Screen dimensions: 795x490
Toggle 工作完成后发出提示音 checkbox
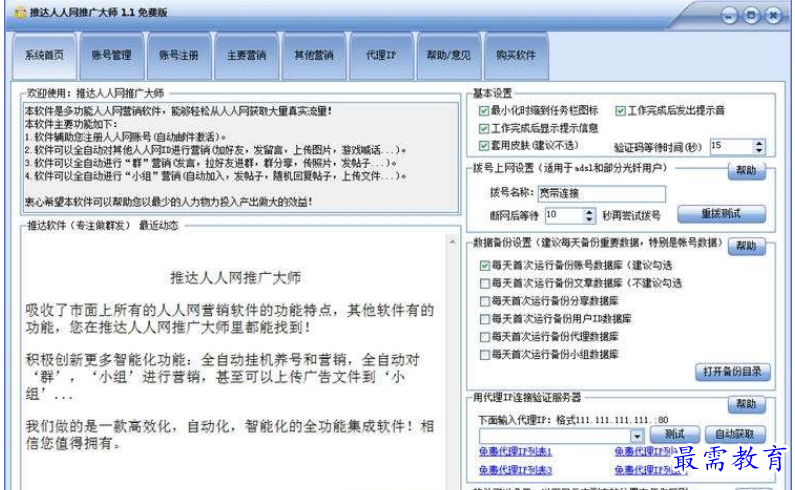(620, 111)
